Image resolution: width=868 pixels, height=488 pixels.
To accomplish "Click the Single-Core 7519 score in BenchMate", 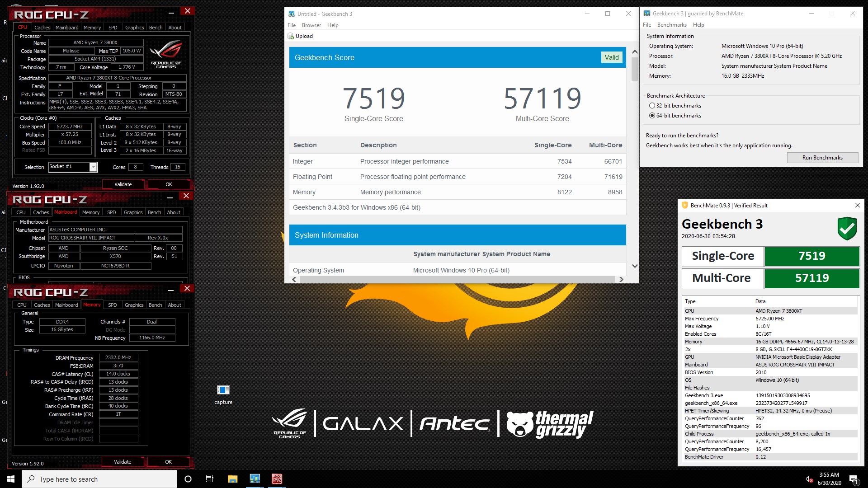I will (811, 256).
